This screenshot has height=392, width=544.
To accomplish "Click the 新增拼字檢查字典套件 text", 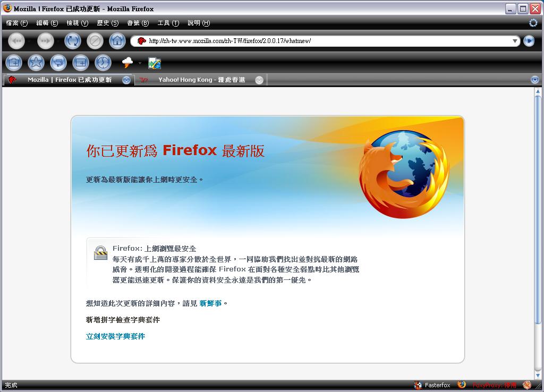I will click(123, 320).
